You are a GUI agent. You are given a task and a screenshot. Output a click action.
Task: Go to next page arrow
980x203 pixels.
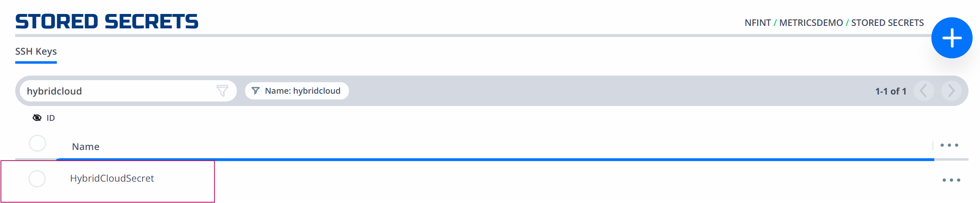951,91
